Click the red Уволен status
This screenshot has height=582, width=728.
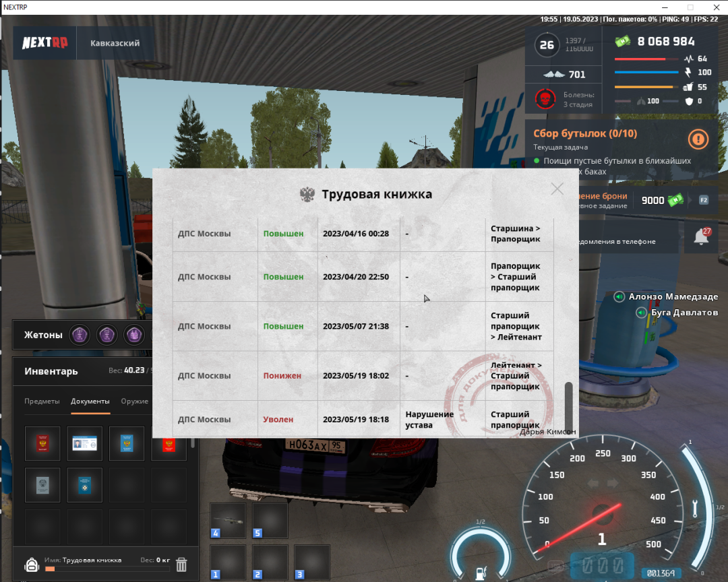click(x=278, y=419)
